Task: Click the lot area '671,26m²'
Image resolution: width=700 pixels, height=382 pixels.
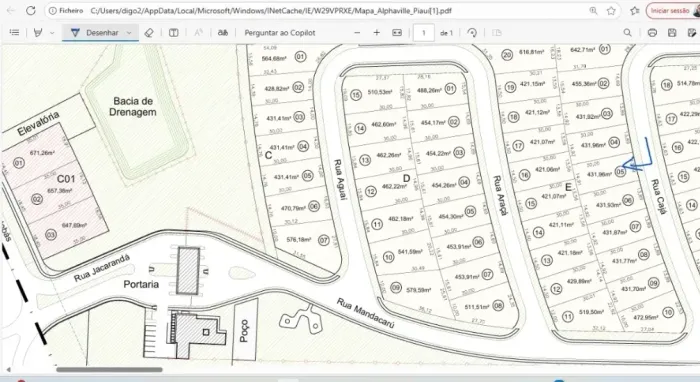Action: coord(42,153)
